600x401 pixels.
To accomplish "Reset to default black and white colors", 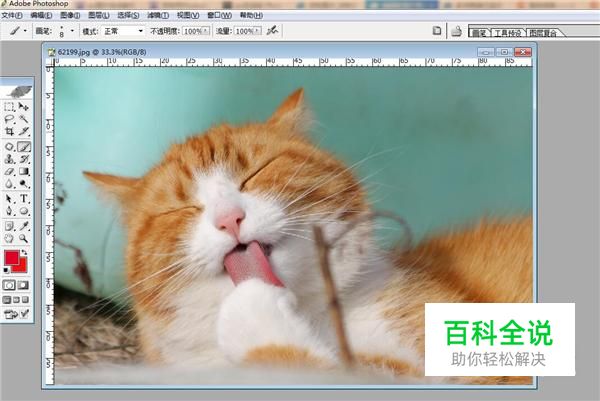I will tap(6, 270).
